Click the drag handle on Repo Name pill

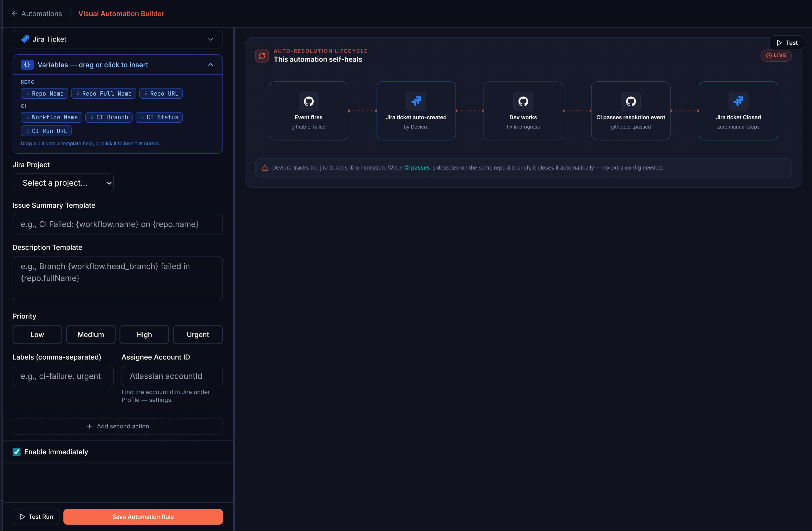[x=28, y=94]
